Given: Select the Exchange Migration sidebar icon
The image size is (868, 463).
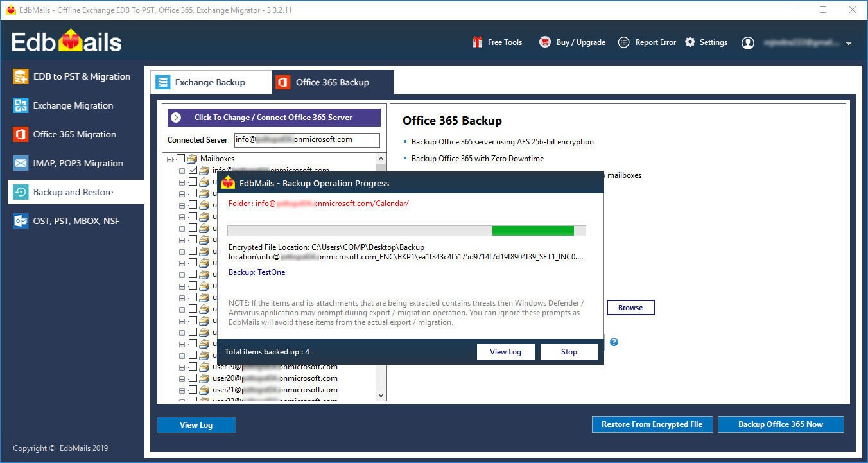Looking at the screenshot, I should pos(21,105).
